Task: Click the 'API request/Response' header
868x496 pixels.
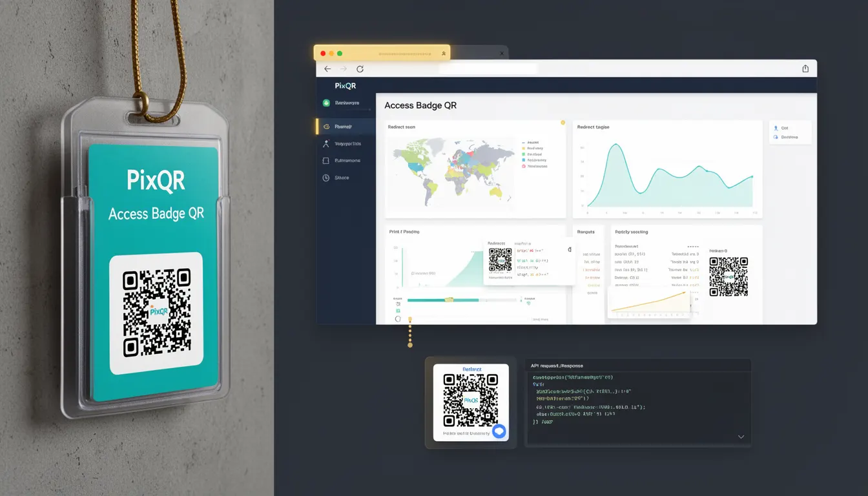Action: click(x=557, y=366)
